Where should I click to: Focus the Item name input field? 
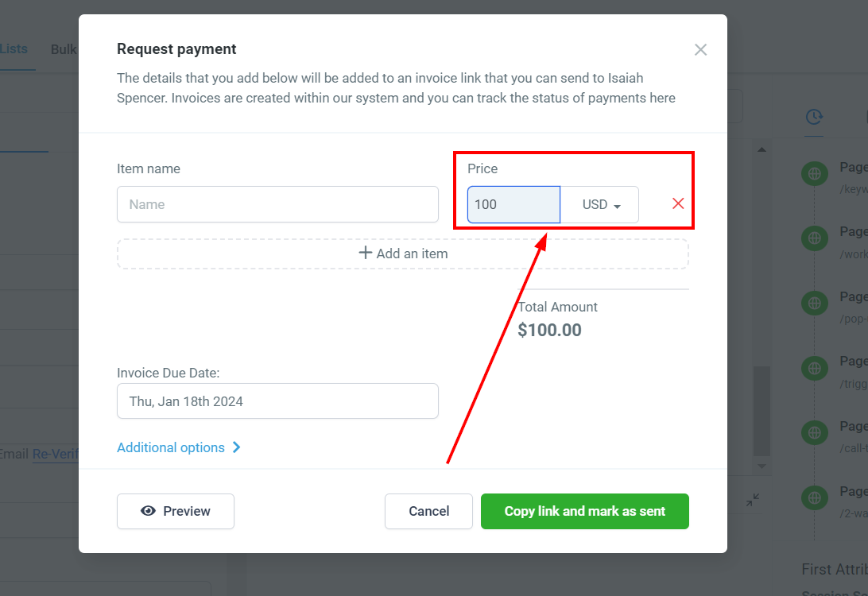pos(277,204)
